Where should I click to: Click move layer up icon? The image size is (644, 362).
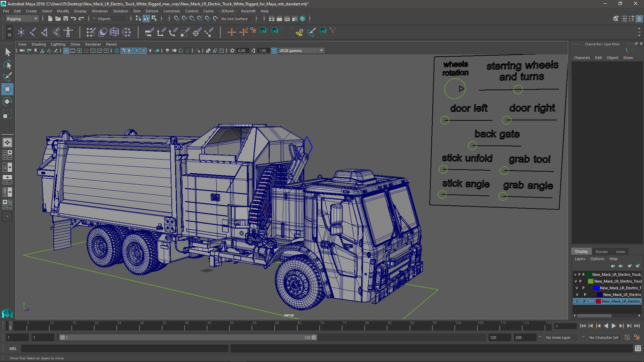point(613,266)
